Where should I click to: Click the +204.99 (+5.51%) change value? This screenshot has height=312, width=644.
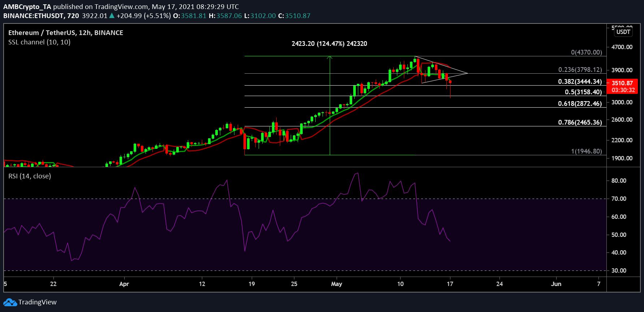[x=144, y=16]
